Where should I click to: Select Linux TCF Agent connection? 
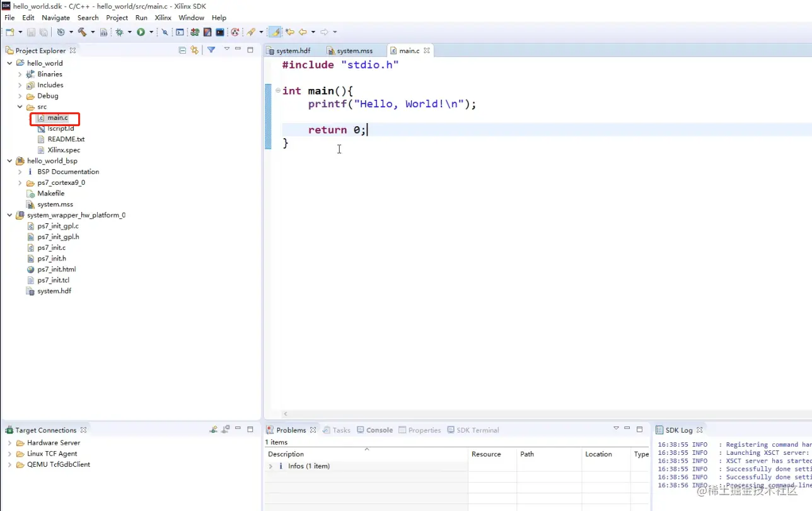(x=52, y=454)
